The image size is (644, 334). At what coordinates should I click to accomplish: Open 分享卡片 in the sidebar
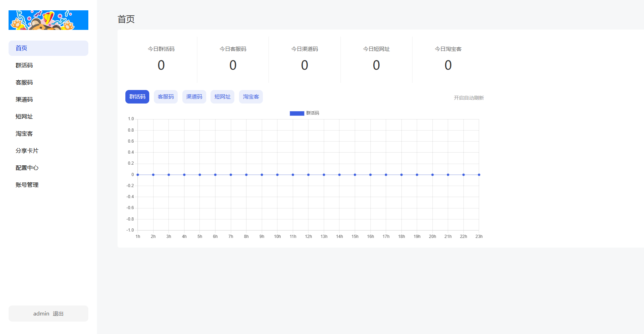[27, 151]
